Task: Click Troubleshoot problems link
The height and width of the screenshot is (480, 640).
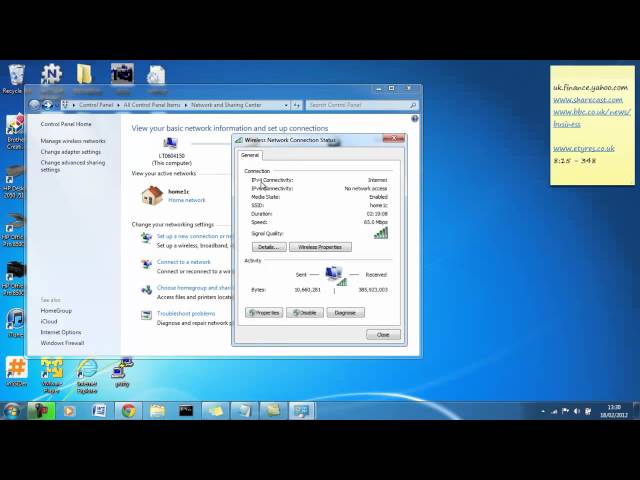Action: point(186,313)
